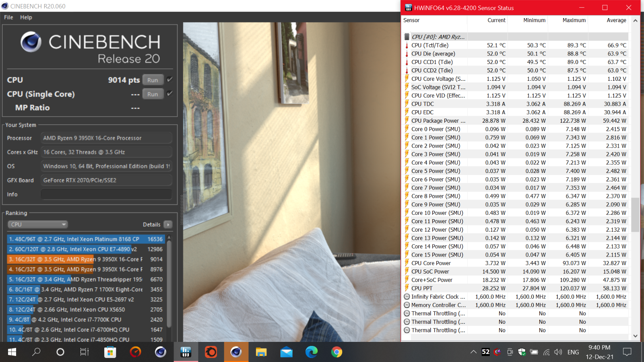Select the Core+SoC Power sensor row
Screen dimensions: 644x362
coord(515,280)
